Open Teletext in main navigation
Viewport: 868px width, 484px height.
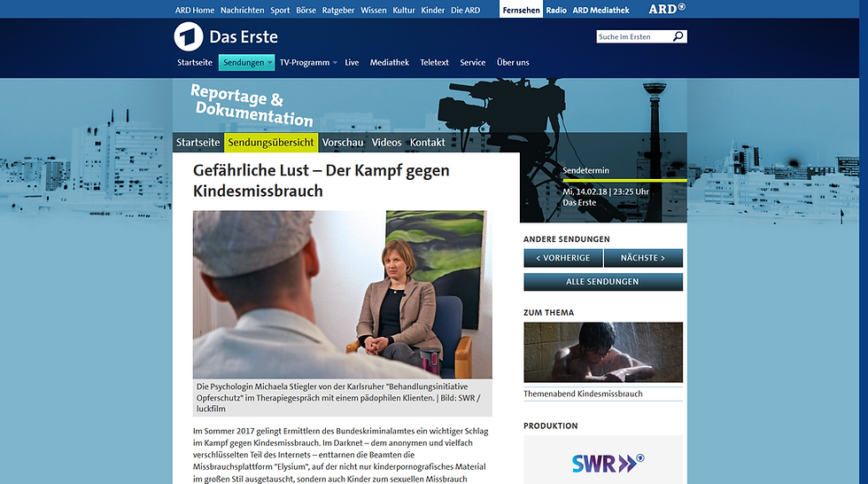[x=435, y=63]
